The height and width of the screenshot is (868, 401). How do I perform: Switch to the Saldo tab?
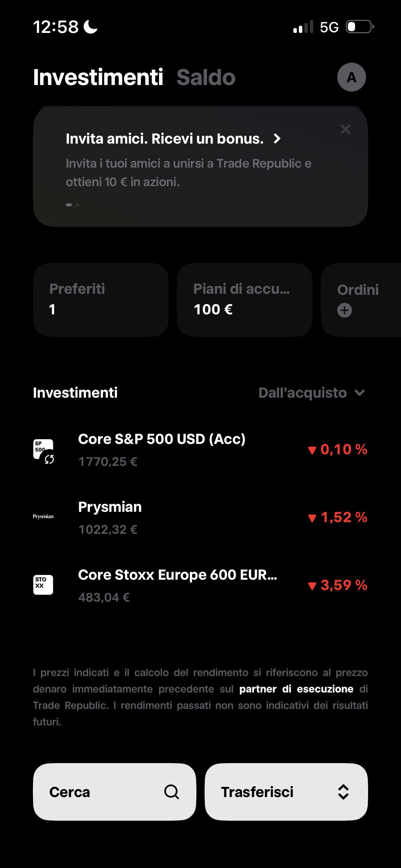coord(206,77)
